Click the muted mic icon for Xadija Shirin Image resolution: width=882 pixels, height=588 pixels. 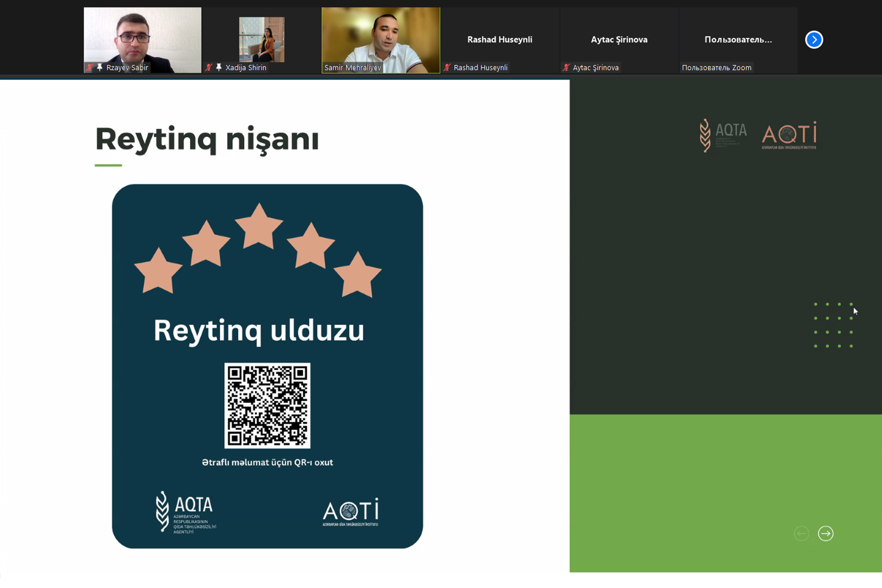[x=208, y=68]
